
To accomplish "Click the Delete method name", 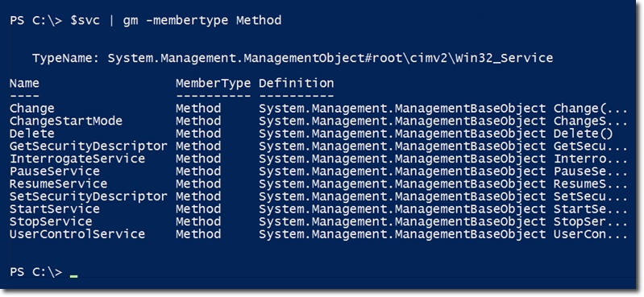I will click(x=31, y=134).
